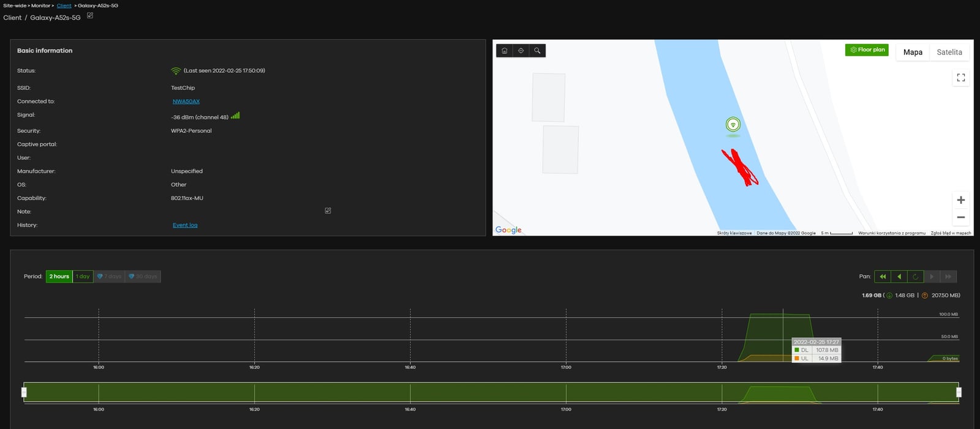Select the 7 days period
Viewport: 980px width, 429px height.
[x=109, y=277]
